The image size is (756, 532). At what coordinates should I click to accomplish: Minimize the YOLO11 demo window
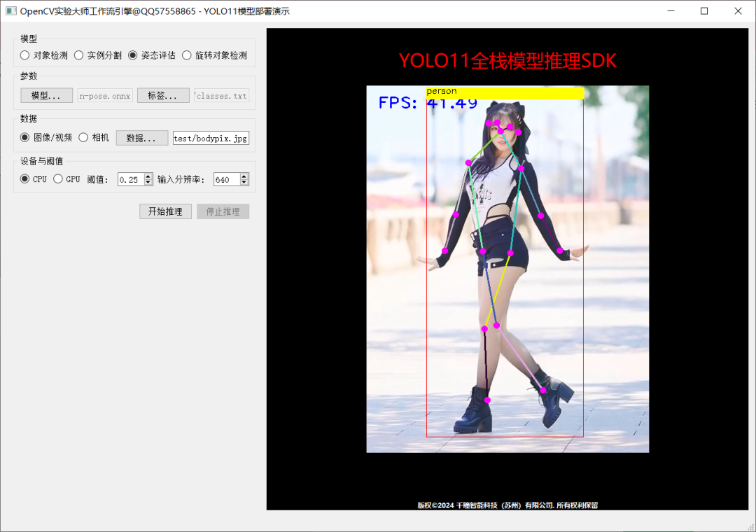(671, 10)
